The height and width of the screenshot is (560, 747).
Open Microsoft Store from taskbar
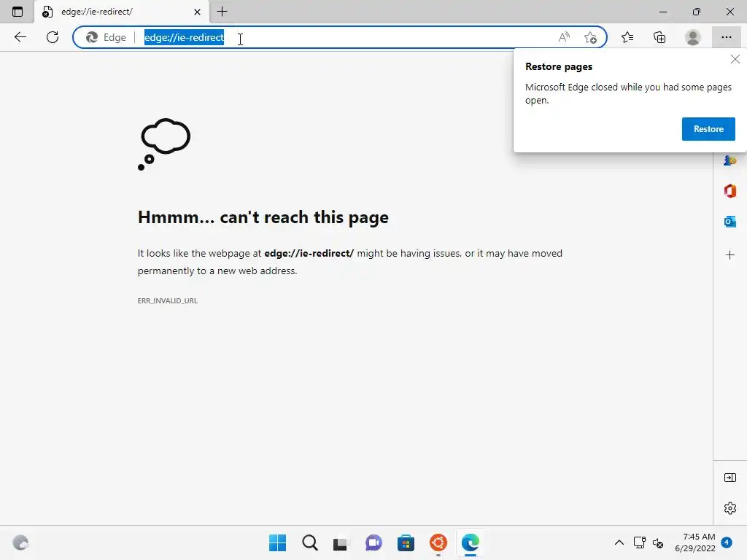406,542
